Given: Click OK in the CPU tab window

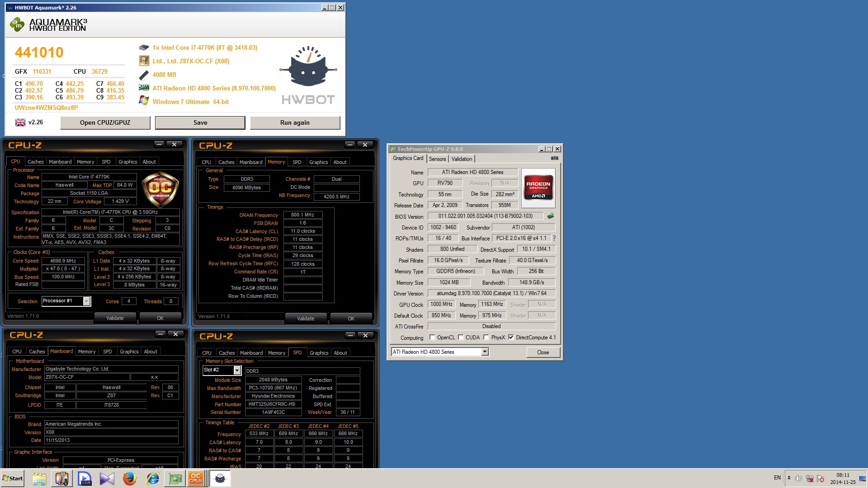Looking at the screenshot, I should (160, 318).
